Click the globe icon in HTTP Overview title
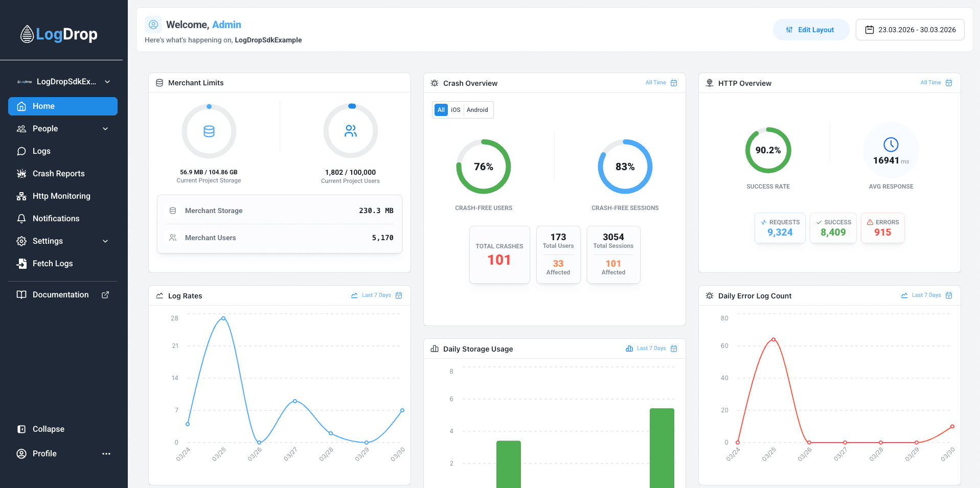 point(710,83)
